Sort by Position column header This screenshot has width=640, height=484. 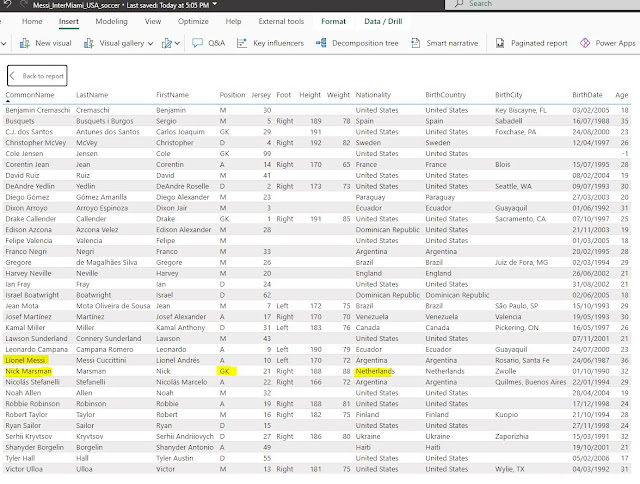pos(232,95)
